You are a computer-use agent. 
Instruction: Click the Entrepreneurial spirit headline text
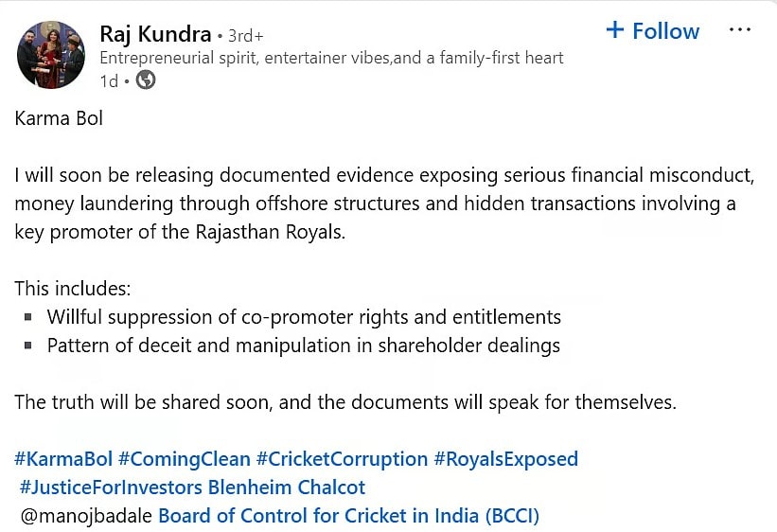(331, 58)
